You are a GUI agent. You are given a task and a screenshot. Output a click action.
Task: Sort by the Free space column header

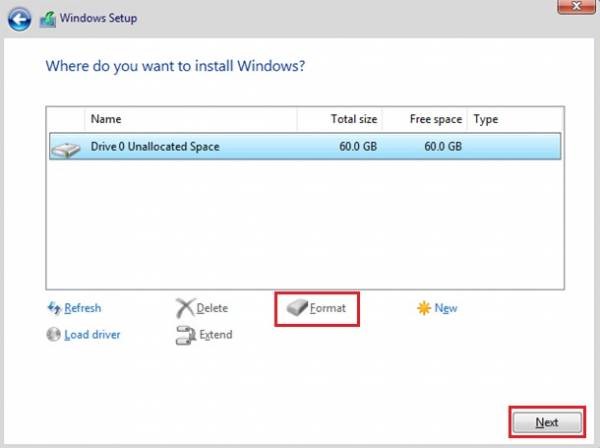[x=425, y=119]
